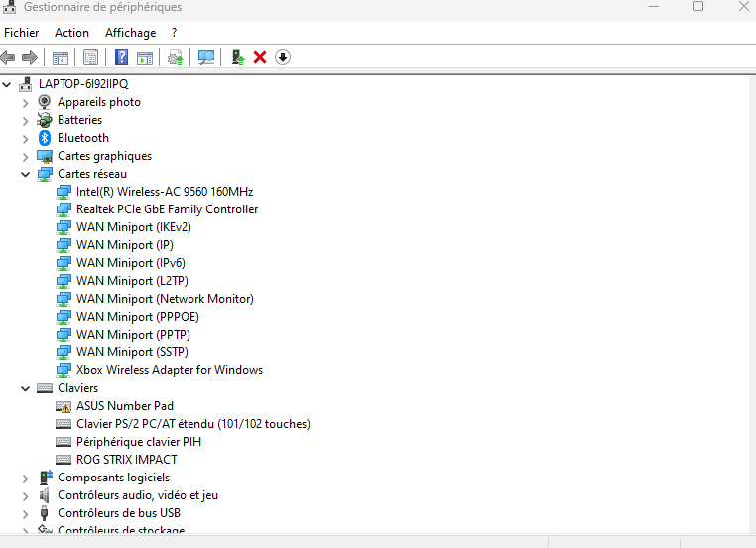Click the Back arrow toolbar button
This screenshot has width=756, height=548.
[x=8, y=57]
